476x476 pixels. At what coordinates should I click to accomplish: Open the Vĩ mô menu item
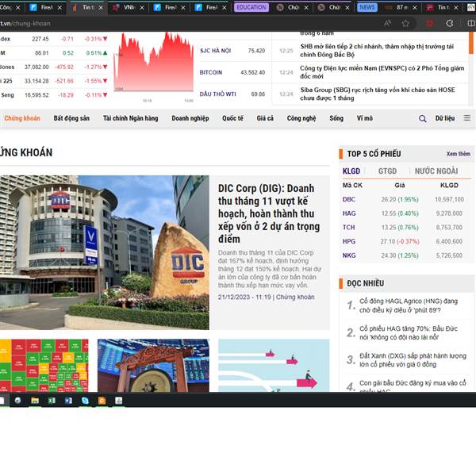pyautogui.click(x=365, y=118)
